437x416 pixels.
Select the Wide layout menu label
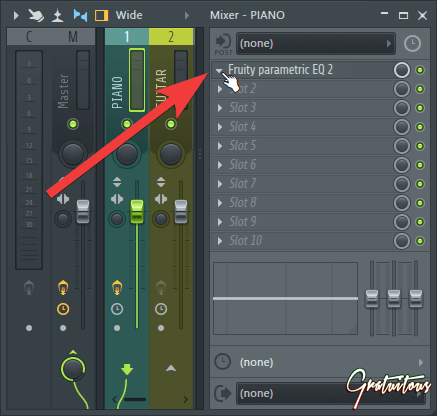tap(129, 15)
